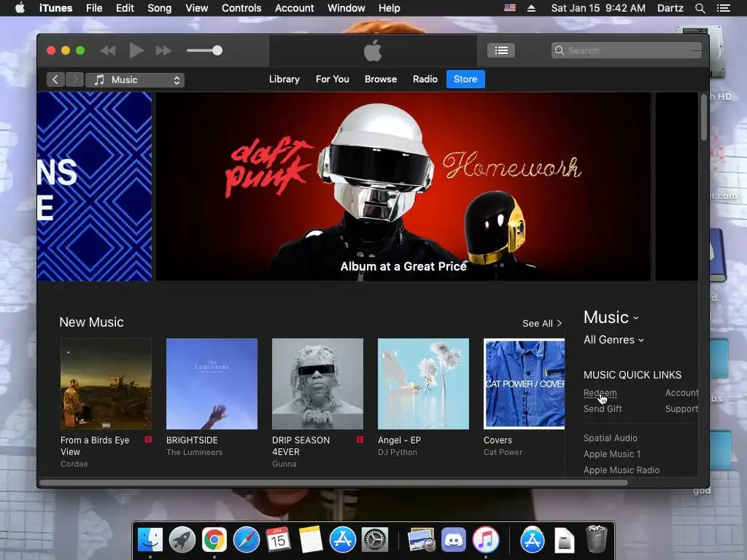Open the Window menu
This screenshot has height=560, width=747.
click(x=346, y=8)
